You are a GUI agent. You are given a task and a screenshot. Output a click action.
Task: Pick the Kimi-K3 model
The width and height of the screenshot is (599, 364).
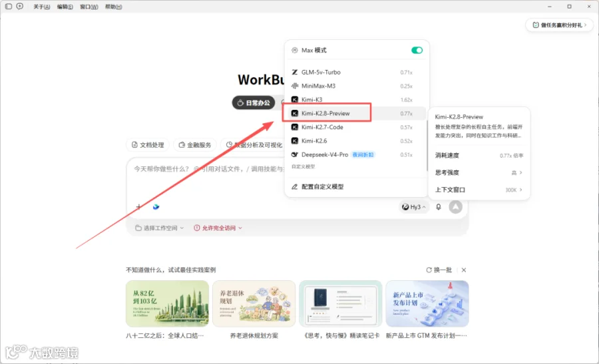tap(355, 100)
